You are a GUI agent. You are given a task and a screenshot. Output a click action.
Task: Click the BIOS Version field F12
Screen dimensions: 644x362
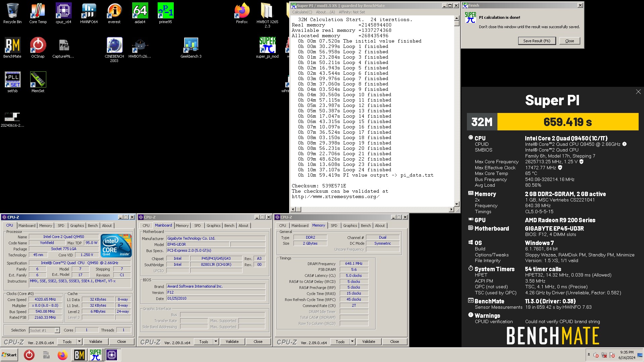pyautogui.click(x=216, y=292)
